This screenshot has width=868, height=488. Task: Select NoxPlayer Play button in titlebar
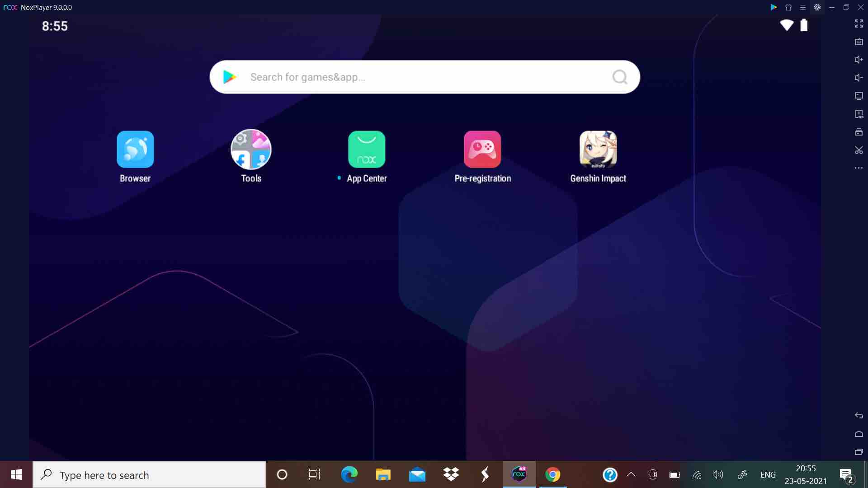pos(773,7)
